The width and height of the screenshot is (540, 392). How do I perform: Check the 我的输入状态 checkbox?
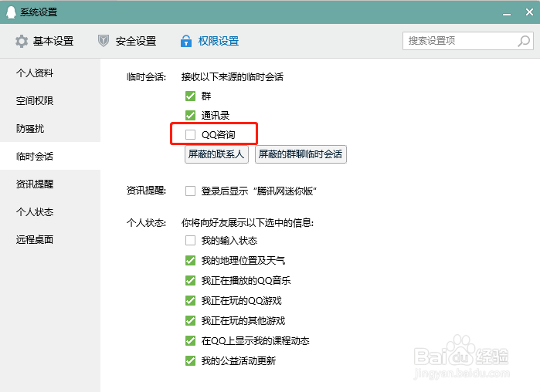pyautogui.click(x=191, y=240)
